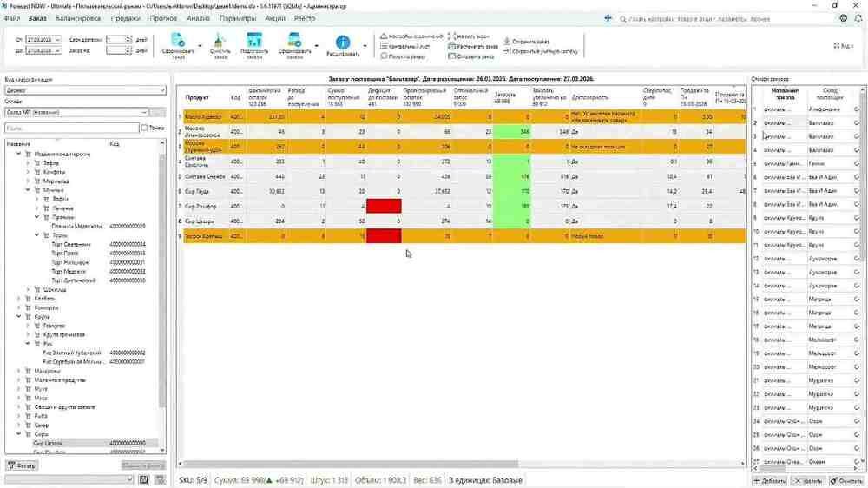This screenshot has width=868, height=488.
Task: Open the Склады warehouse dropdown
Action: click(76, 112)
